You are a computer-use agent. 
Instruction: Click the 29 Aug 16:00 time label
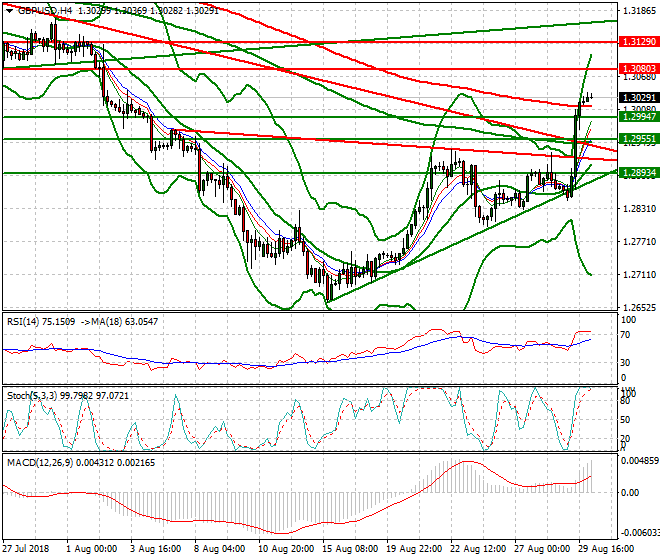(606, 549)
